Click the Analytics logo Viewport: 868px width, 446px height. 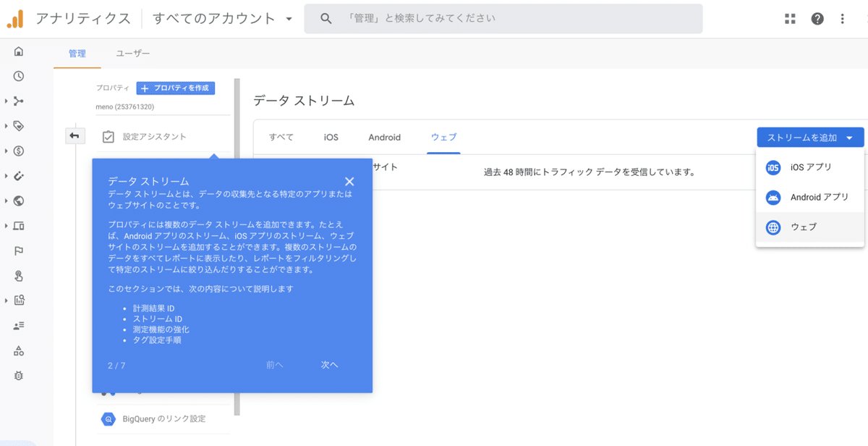pyautogui.click(x=15, y=19)
